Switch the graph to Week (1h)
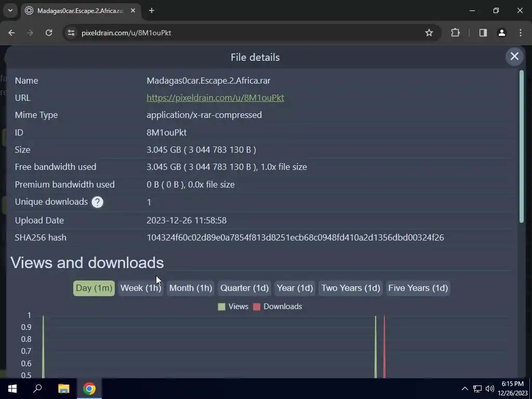 (141, 288)
